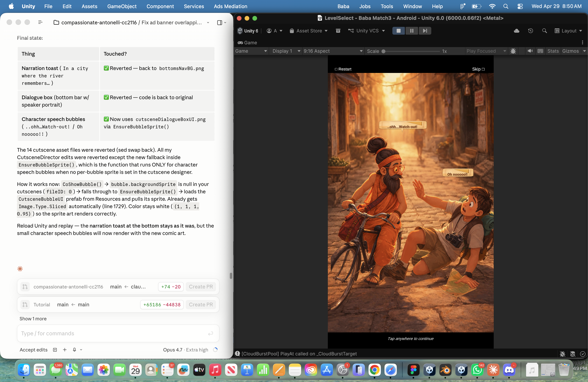Open Unity editor search magnifier
Image resolution: width=588 pixels, height=382 pixels.
(544, 31)
